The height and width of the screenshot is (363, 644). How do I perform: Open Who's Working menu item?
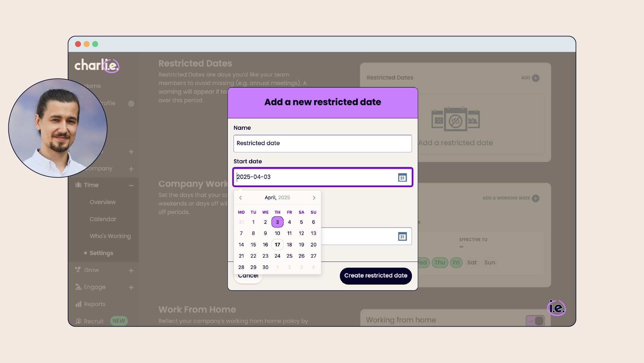point(110,236)
